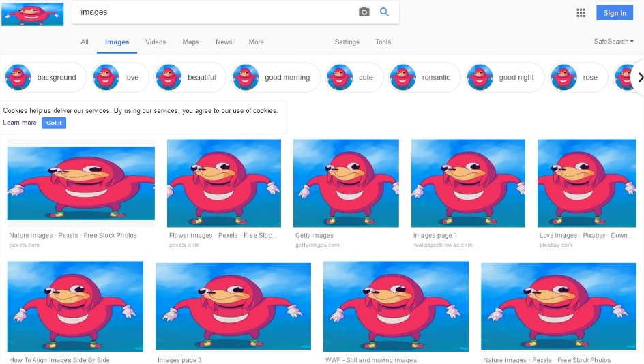644x364 pixels.
Task: Click the Sign in button
Action: pyautogui.click(x=615, y=13)
